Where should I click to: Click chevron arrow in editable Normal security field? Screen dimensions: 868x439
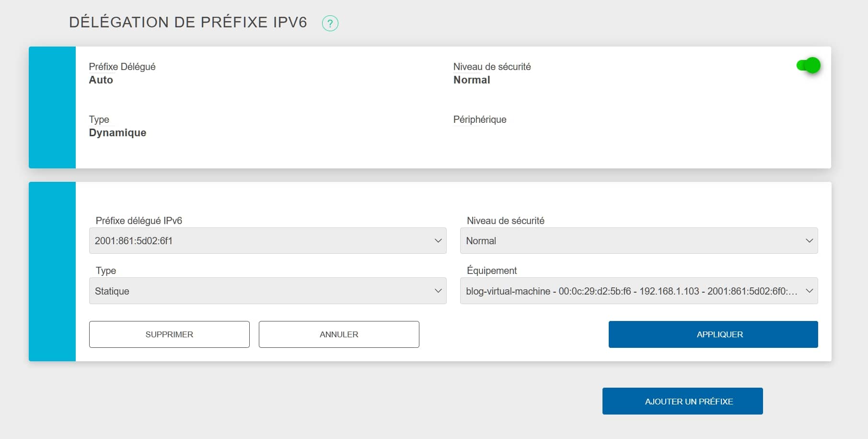click(809, 241)
